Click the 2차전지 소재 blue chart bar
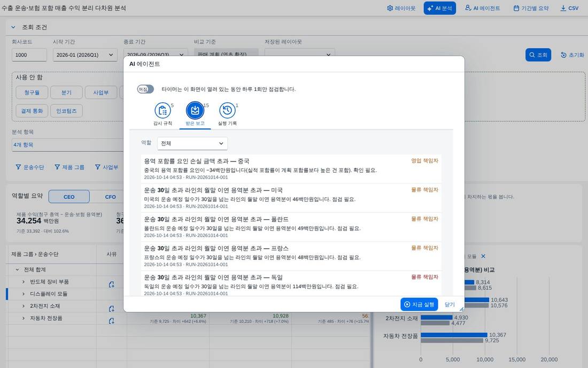Image resolution: width=588 pixels, height=368 pixels. pyautogui.click(x=437, y=317)
